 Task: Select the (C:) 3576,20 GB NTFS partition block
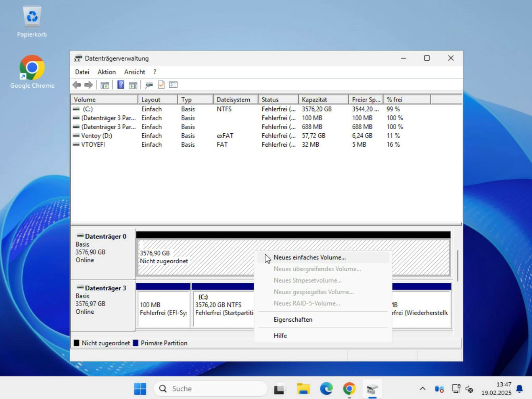[x=223, y=309]
